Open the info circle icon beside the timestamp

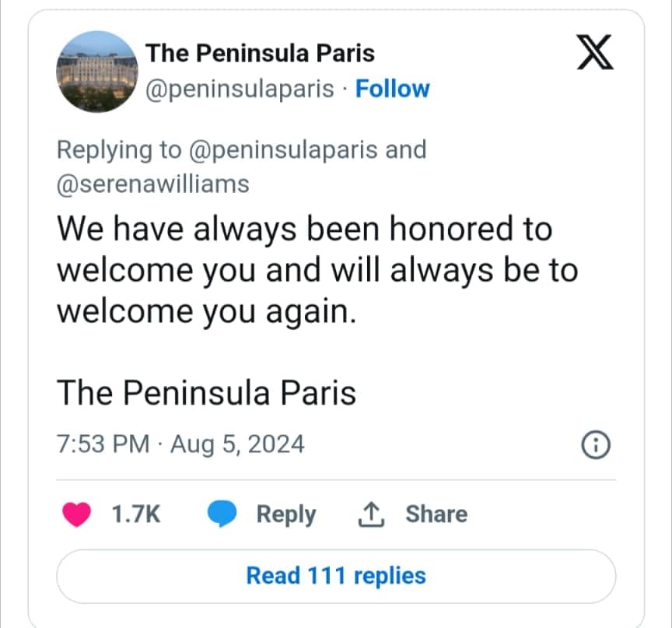coord(595,445)
